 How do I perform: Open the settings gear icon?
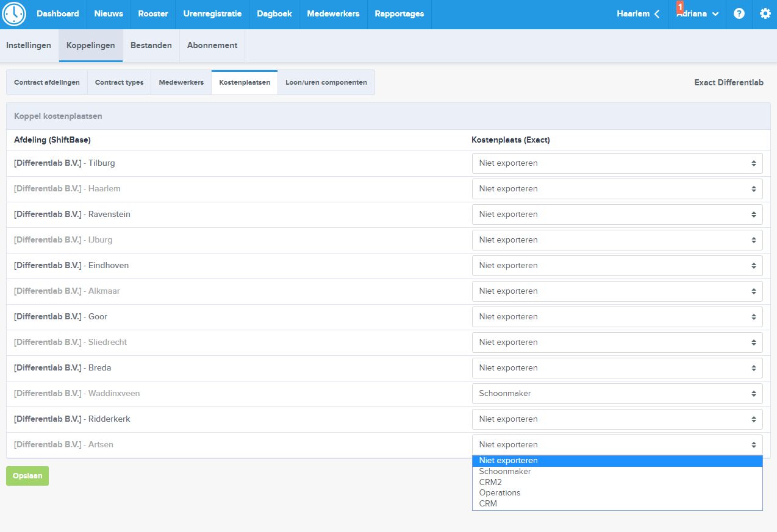765,14
